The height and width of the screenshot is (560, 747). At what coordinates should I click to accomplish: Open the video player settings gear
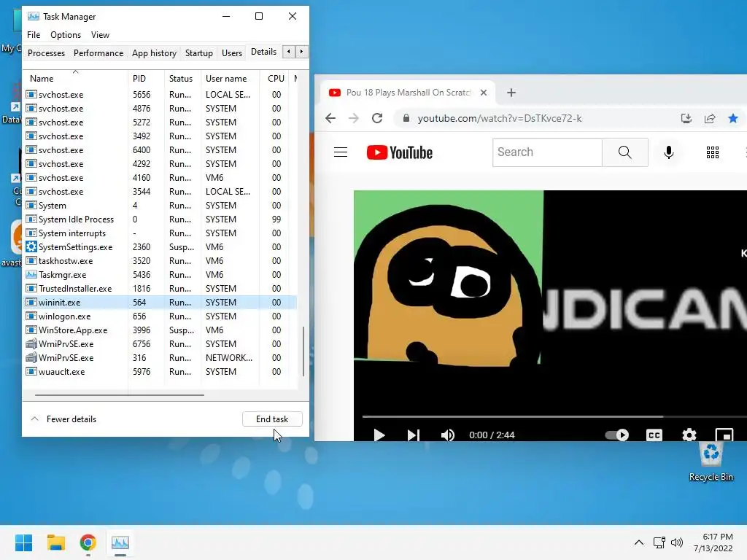[x=689, y=435]
